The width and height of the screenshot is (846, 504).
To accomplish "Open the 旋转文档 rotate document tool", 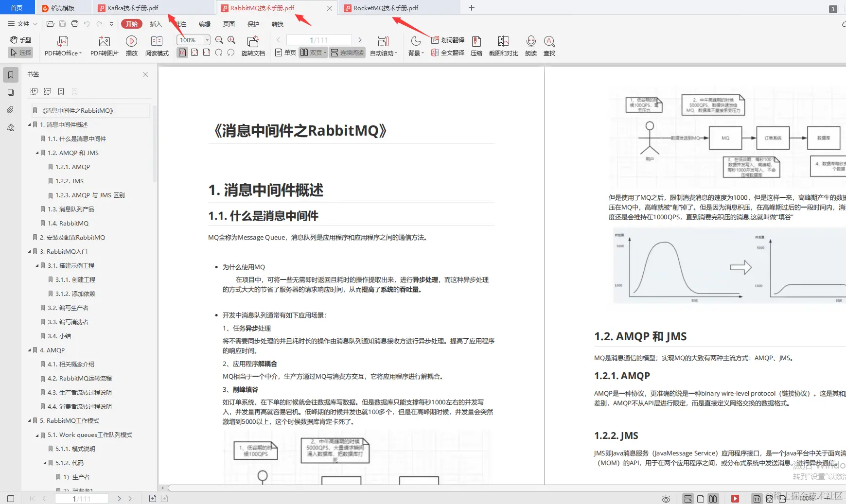I will pyautogui.click(x=253, y=46).
